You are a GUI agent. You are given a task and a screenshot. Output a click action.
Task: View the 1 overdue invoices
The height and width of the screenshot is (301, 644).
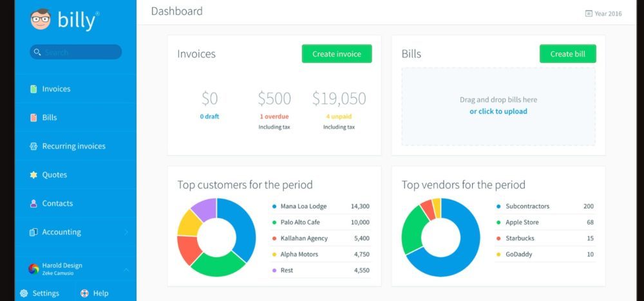pyautogui.click(x=274, y=116)
